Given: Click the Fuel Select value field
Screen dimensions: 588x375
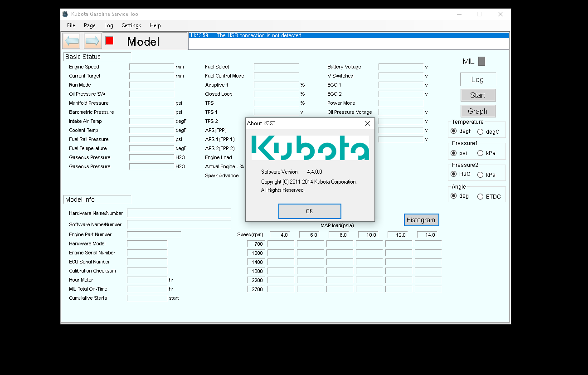Looking at the screenshot, I should 276,67.
